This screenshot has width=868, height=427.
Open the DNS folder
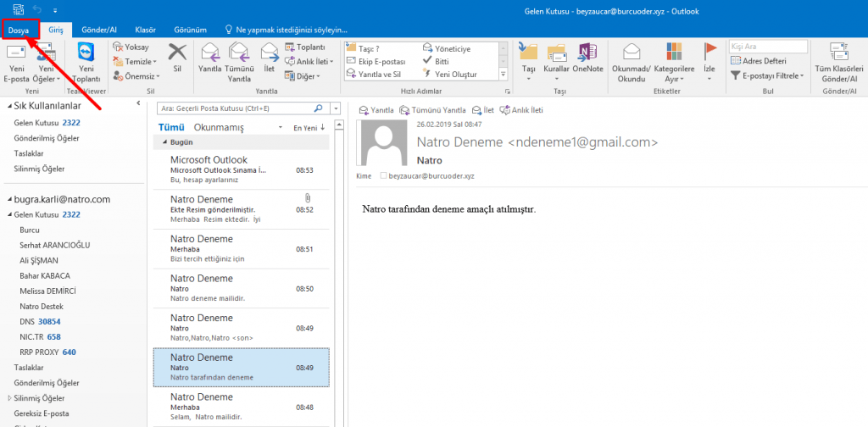[x=40, y=321]
